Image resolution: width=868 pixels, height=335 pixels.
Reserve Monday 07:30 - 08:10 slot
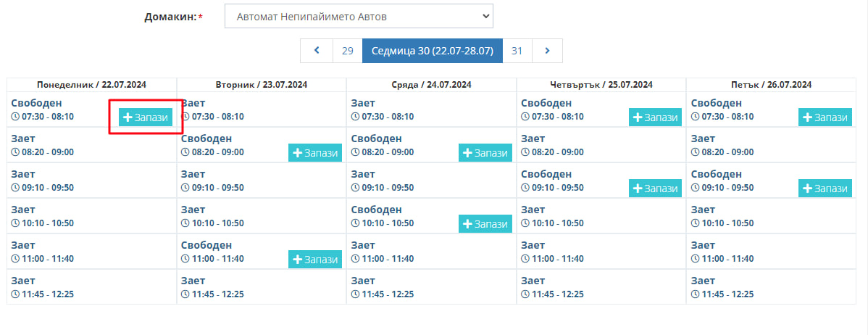click(146, 117)
